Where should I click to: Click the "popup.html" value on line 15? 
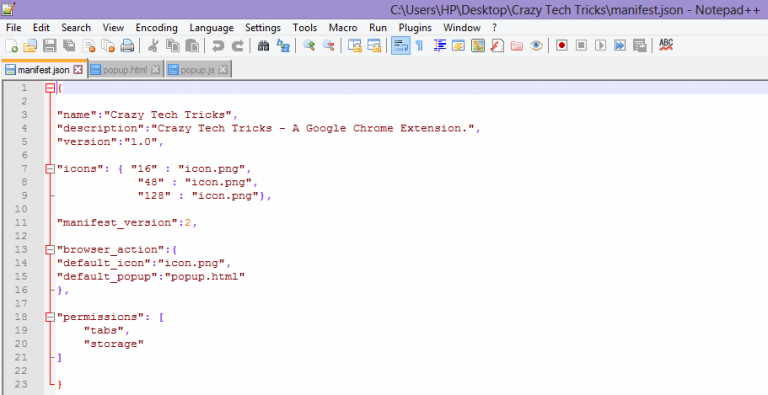click(205, 277)
